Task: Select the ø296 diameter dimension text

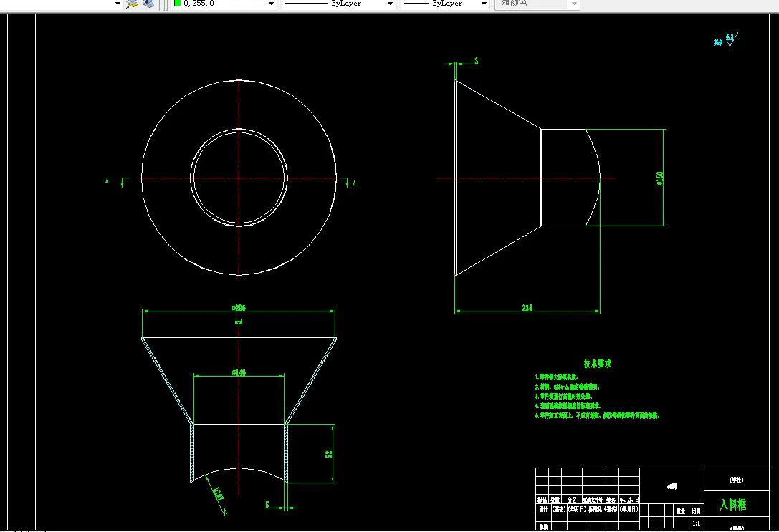Action: click(x=239, y=308)
